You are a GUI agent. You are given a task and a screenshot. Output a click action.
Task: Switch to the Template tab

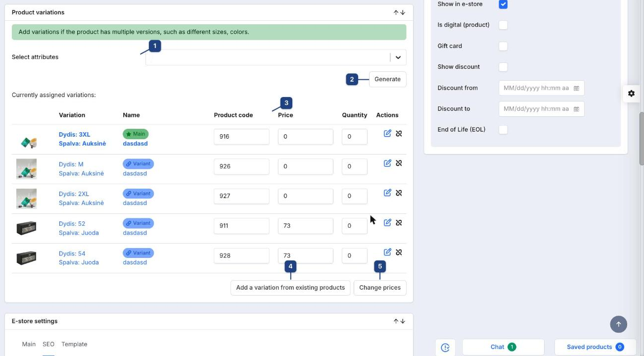coord(74,344)
